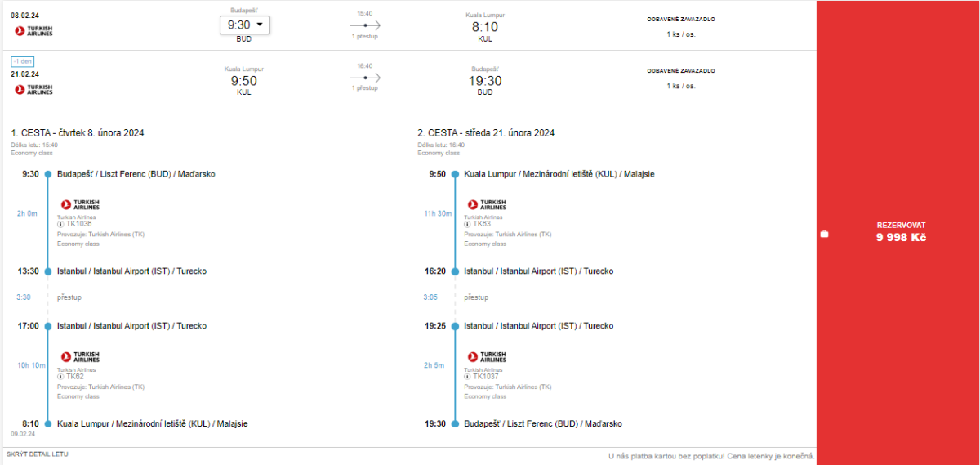Viewport: 980px width, 465px height.
Task: Click the info icon beside flight TK1037
Action: click(467, 377)
